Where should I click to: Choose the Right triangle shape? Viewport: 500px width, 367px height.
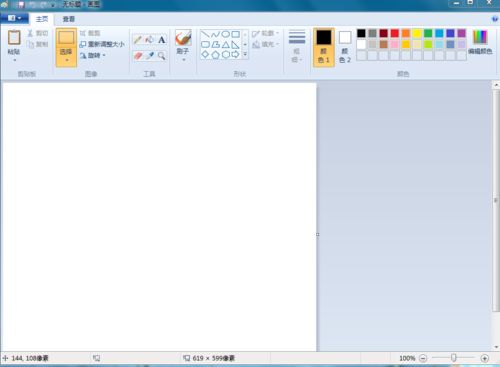point(236,44)
